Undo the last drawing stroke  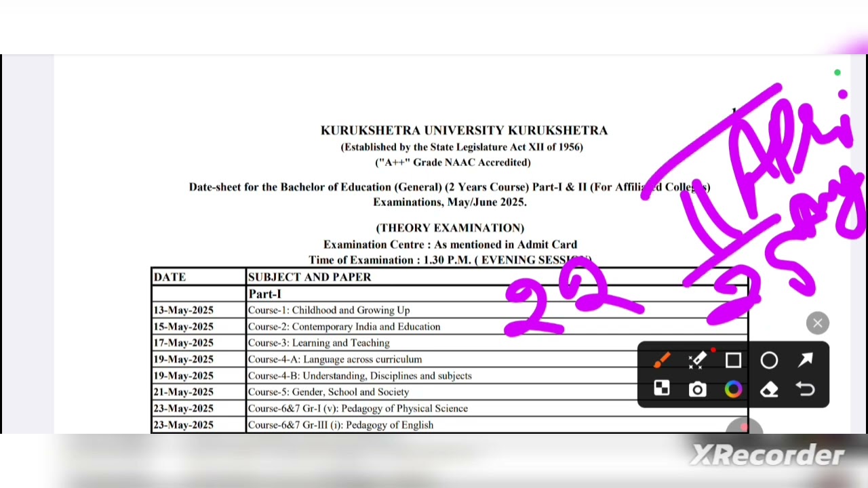tap(805, 389)
